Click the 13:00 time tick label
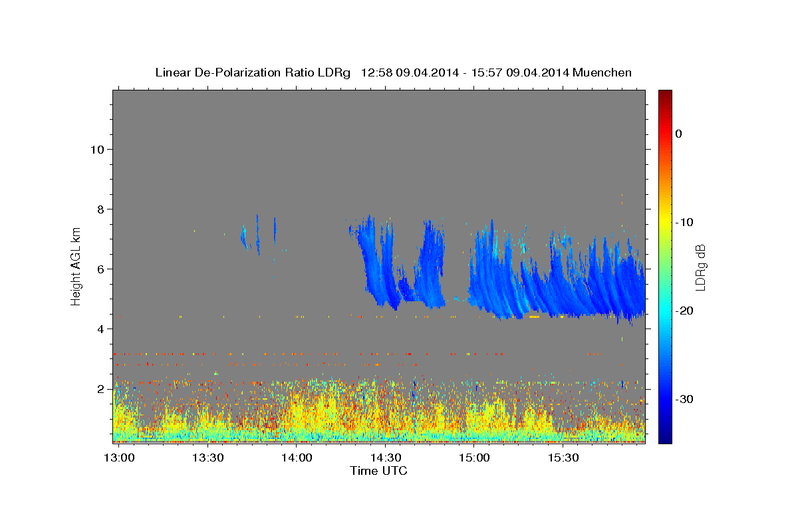The image size is (798, 532). pyautogui.click(x=118, y=458)
